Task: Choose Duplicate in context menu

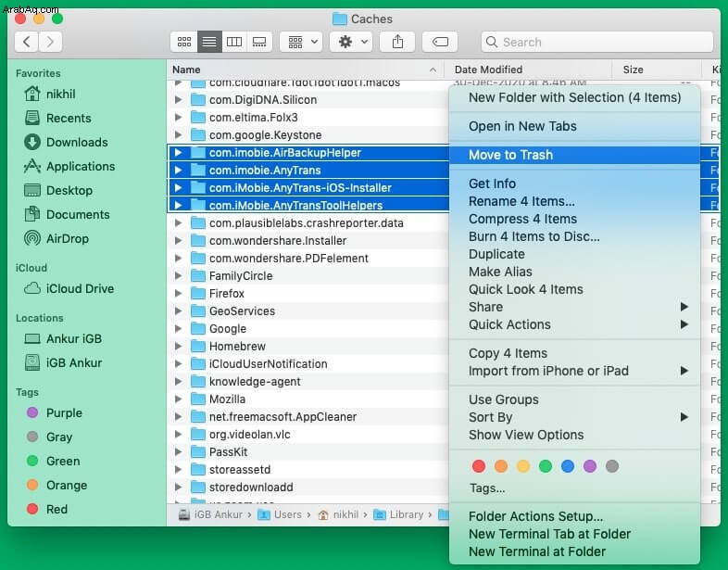Action: point(574,254)
